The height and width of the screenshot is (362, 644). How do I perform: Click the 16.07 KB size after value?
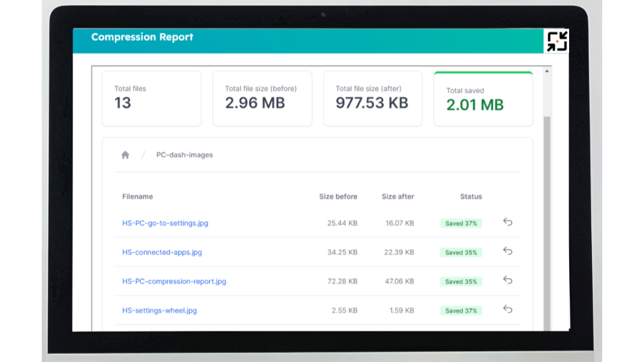[x=400, y=223]
